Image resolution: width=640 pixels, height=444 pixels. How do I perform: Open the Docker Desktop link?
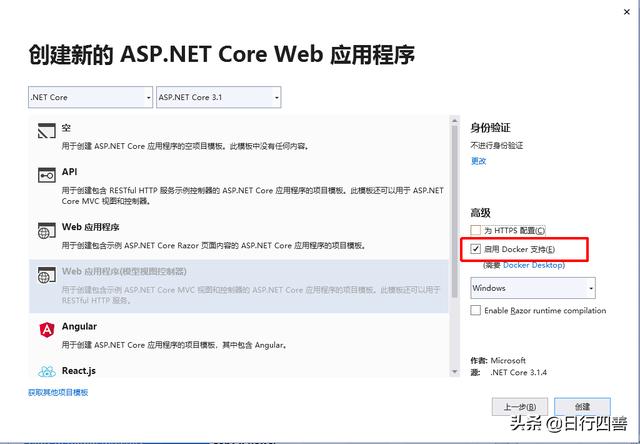(534, 265)
